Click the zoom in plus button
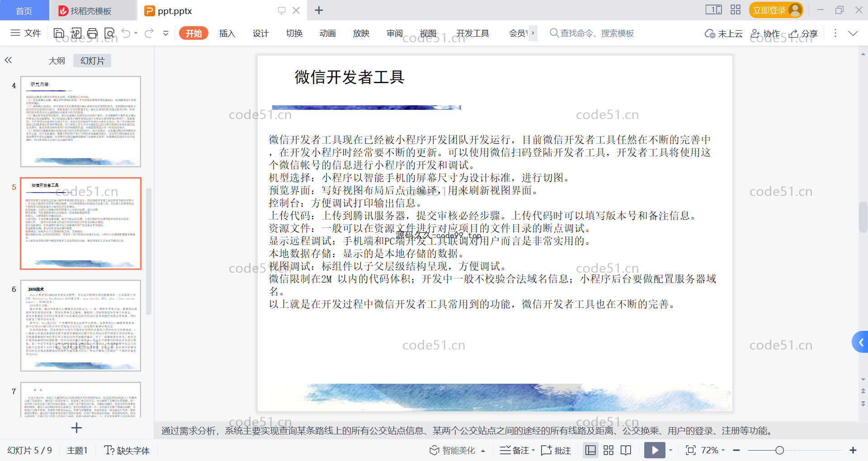 [853, 450]
